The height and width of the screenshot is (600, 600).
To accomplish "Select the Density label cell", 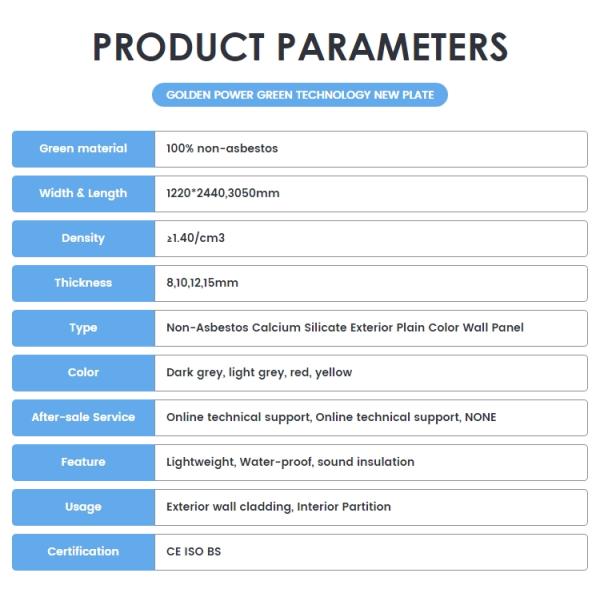I will pos(83,238).
